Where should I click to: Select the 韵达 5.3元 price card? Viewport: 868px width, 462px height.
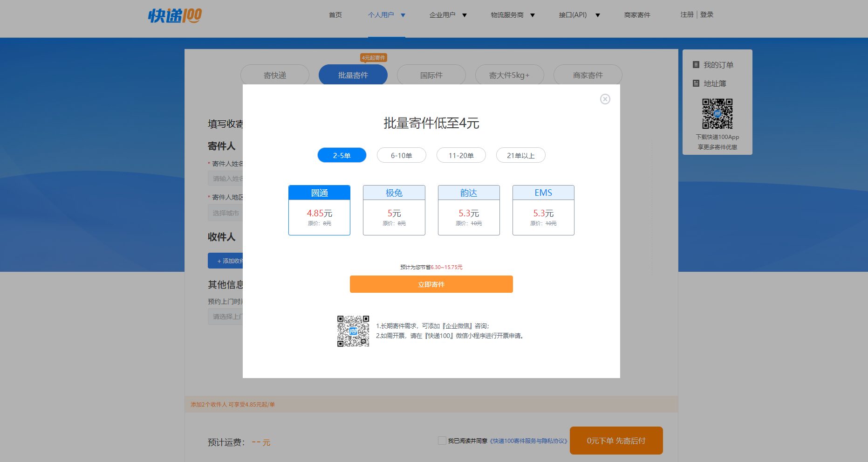469,210
